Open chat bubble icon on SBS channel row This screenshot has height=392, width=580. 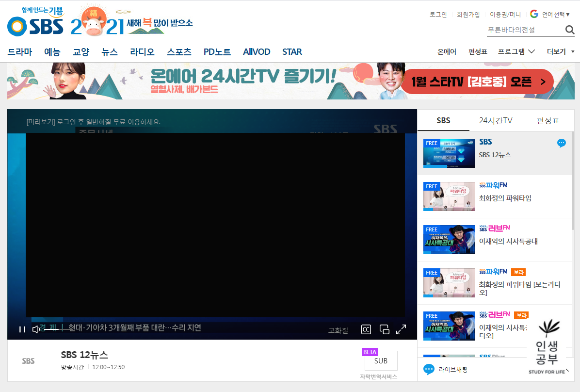point(562,143)
